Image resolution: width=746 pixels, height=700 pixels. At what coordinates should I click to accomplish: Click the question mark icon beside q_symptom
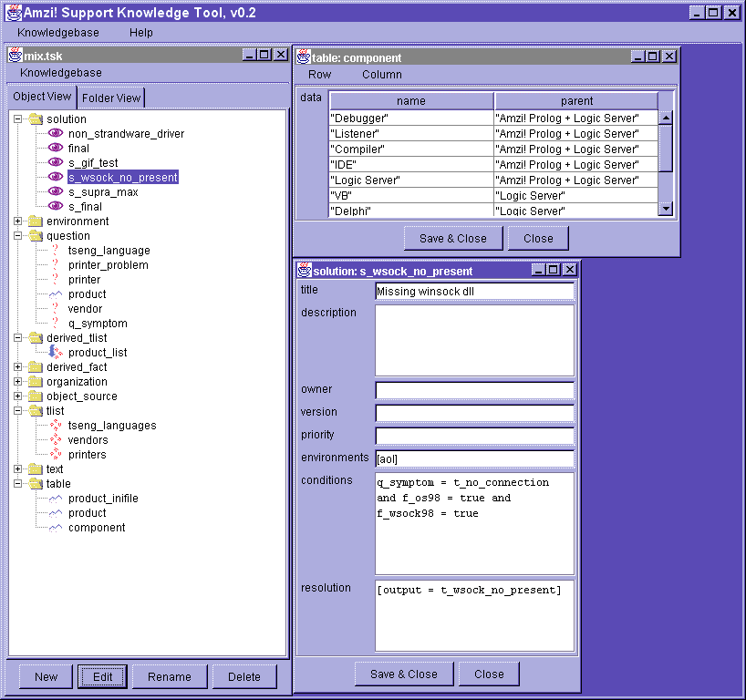click(x=56, y=323)
